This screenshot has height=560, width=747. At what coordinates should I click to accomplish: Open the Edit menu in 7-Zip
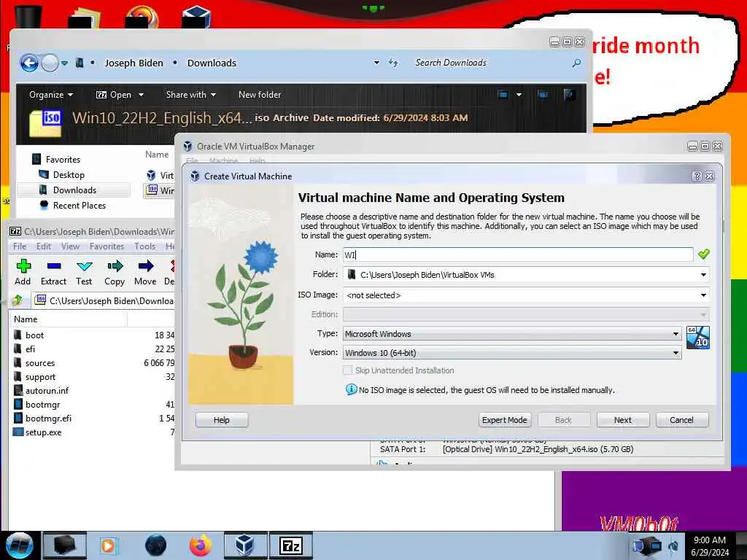tap(43, 246)
